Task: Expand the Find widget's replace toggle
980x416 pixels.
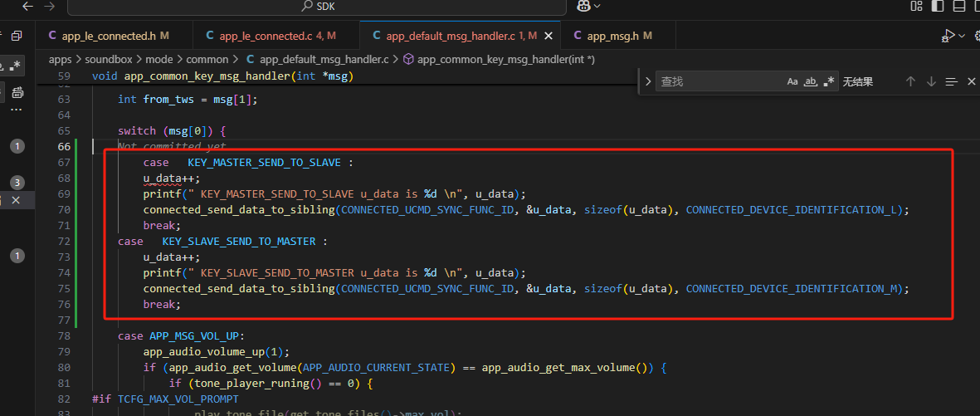Action: (647, 81)
